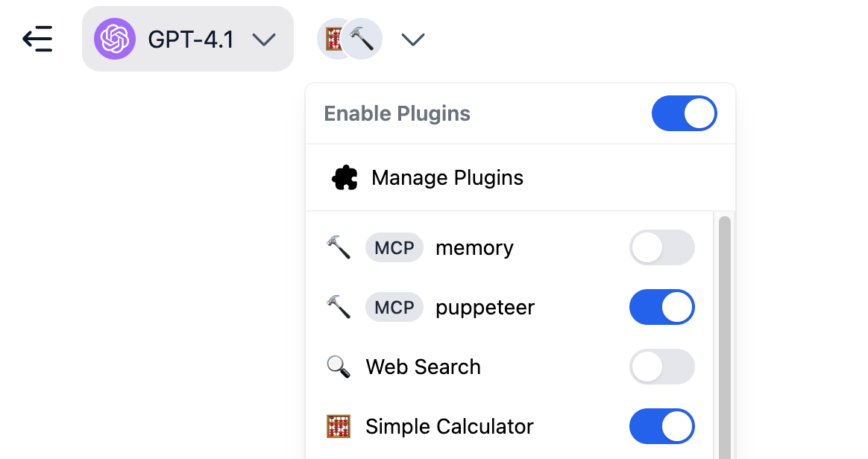
Task: Click the OpenAI logo in the model selector
Action: pyautogui.click(x=116, y=39)
